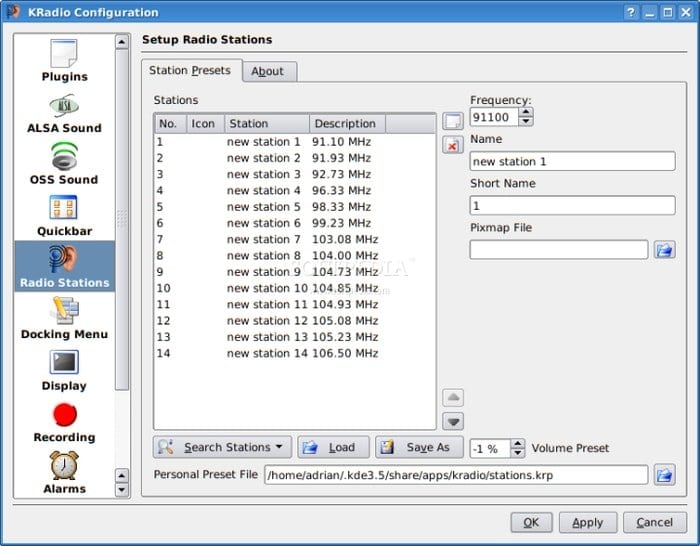Image resolution: width=700 pixels, height=546 pixels.
Task: Sort by the Station column header
Action: coord(267,124)
